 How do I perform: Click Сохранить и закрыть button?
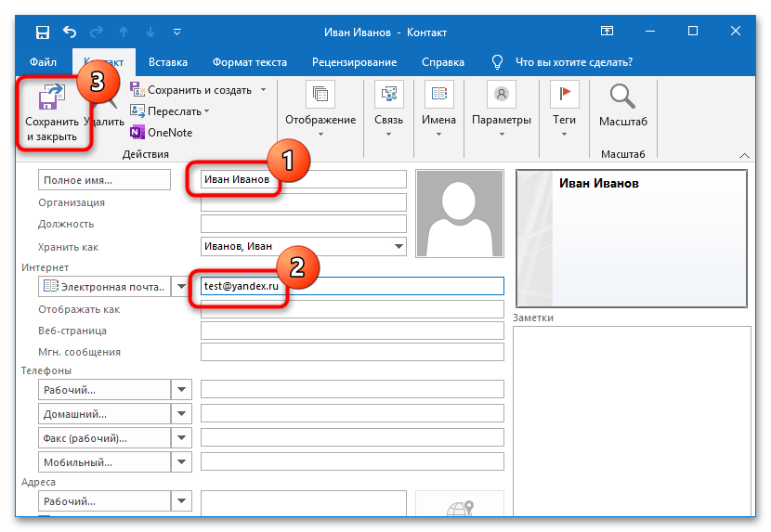[52, 114]
